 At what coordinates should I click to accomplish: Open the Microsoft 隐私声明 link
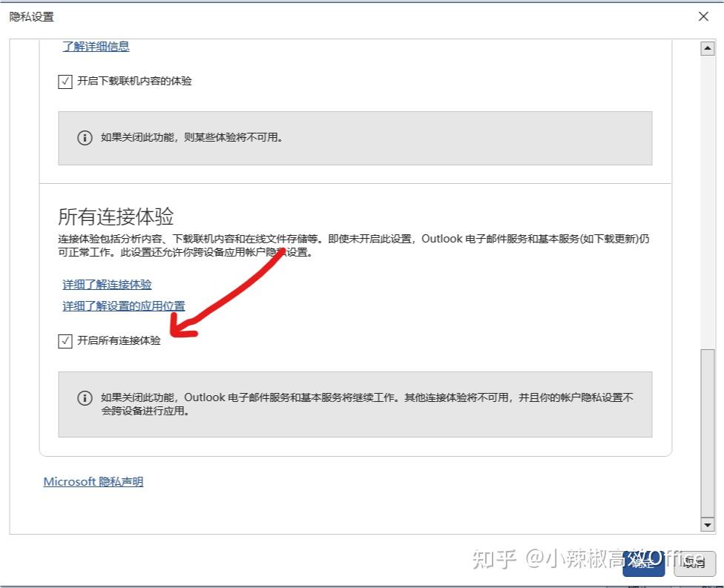(x=93, y=481)
